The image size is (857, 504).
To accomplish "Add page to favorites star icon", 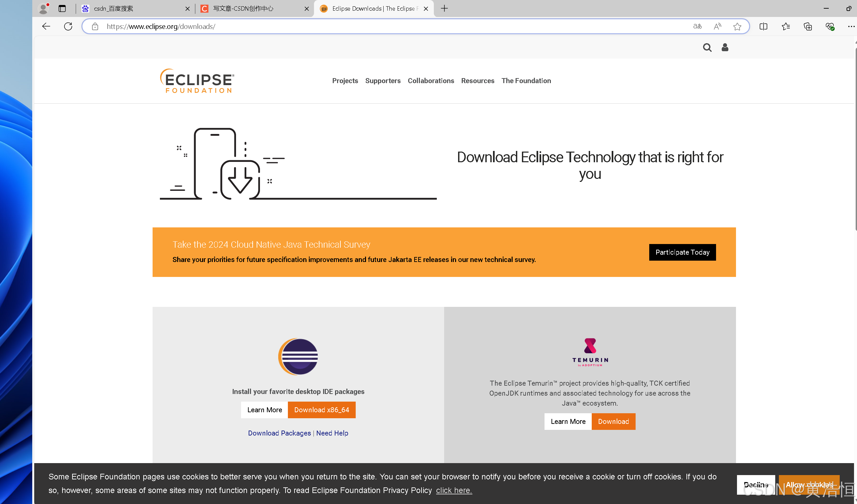I will pos(737,26).
